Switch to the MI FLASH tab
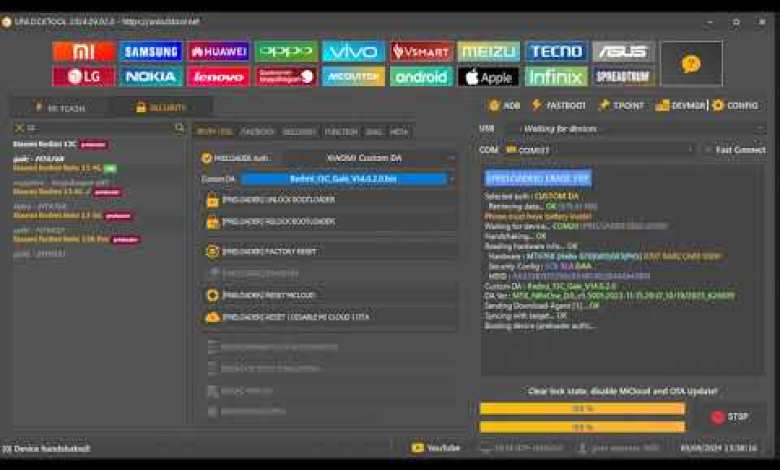 [61, 107]
